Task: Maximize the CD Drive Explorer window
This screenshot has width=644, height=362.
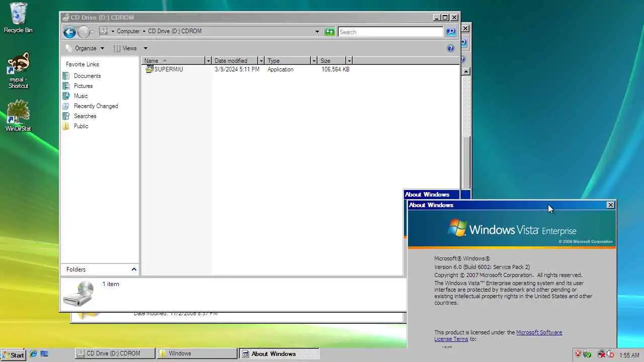Action: click(x=445, y=18)
